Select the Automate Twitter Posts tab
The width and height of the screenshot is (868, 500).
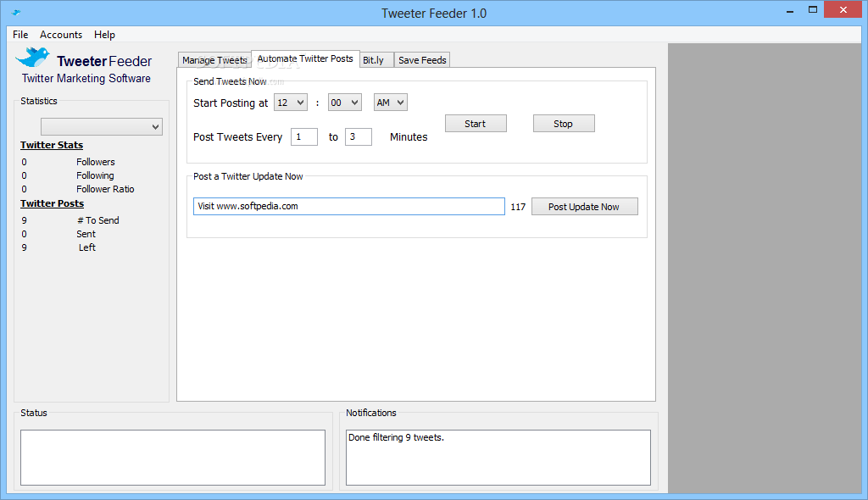coord(305,58)
